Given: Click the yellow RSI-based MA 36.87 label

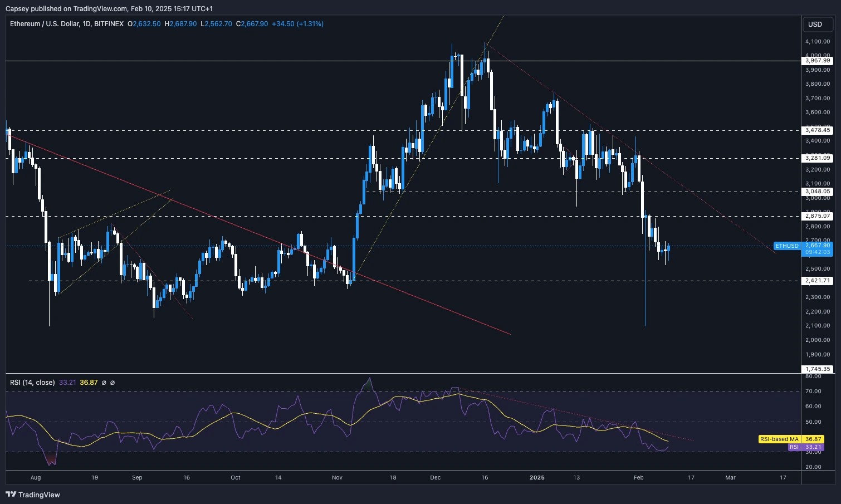Looking at the screenshot, I should (790, 439).
